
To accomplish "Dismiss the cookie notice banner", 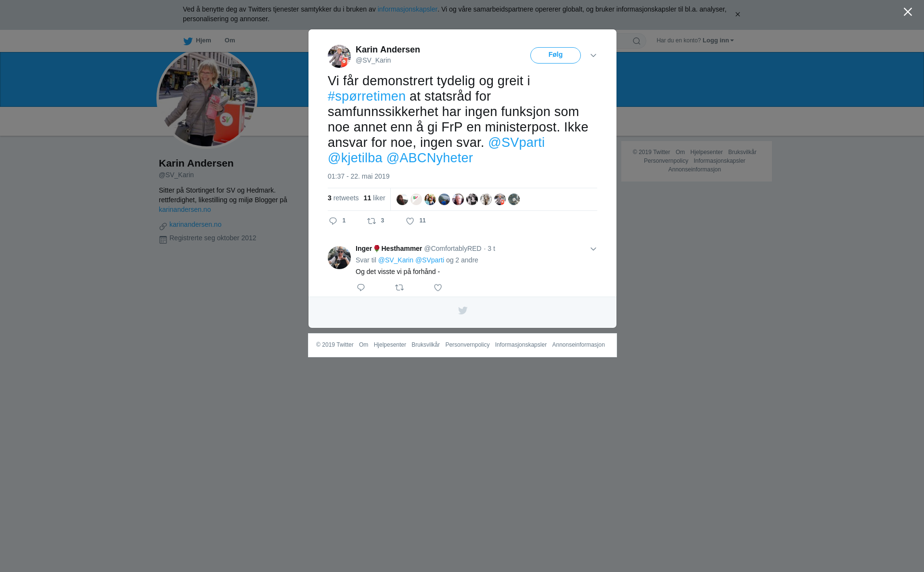I will pos(737,14).
